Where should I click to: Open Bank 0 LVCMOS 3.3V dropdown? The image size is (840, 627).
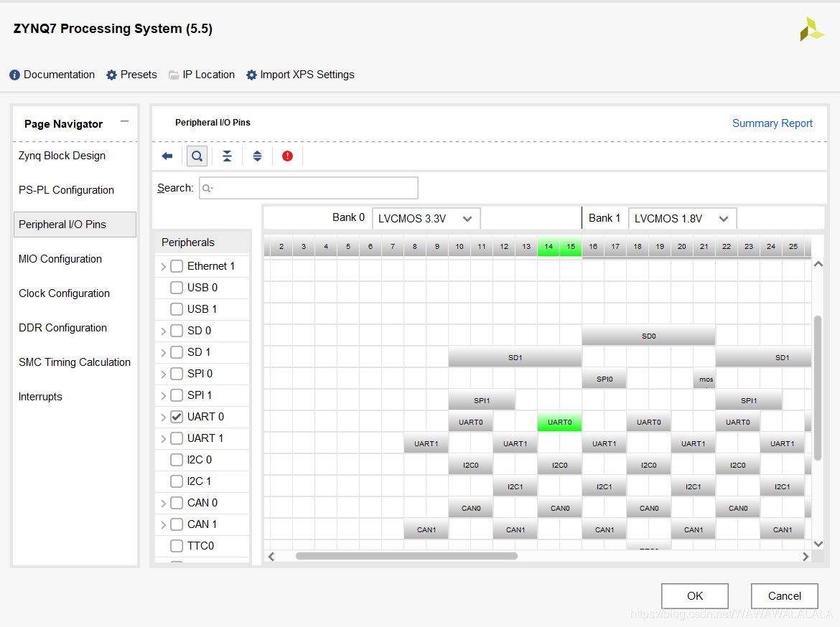point(426,219)
